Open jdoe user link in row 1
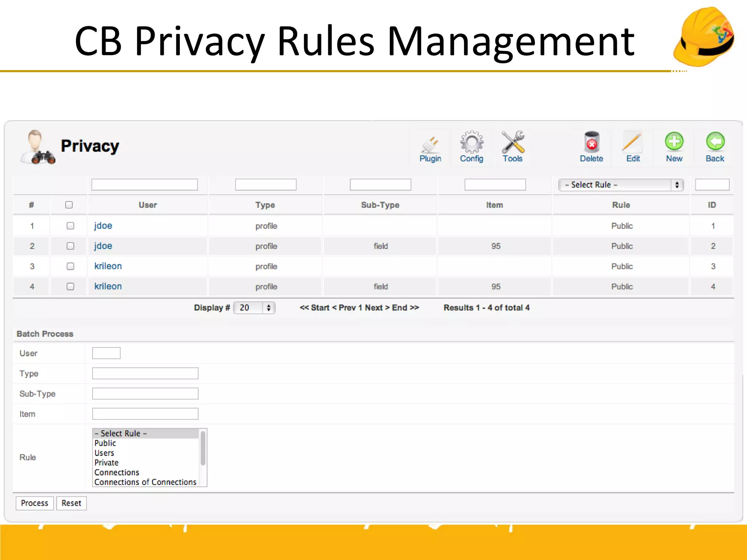The width and height of the screenshot is (747, 560). [103, 226]
